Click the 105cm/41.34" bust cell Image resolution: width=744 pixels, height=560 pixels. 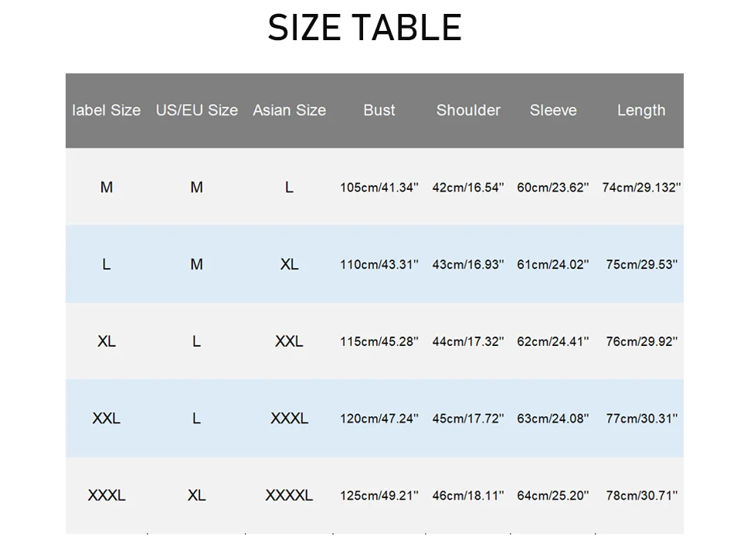click(379, 188)
